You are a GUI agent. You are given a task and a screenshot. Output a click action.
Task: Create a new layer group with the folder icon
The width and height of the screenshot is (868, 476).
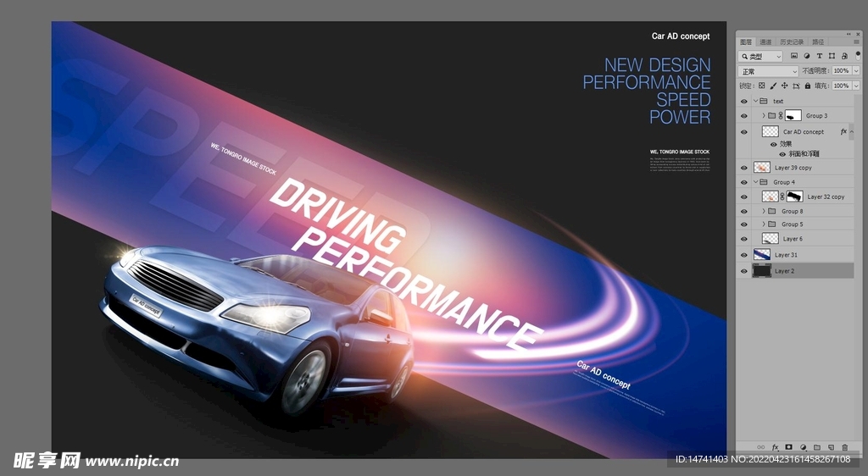[x=816, y=447]
